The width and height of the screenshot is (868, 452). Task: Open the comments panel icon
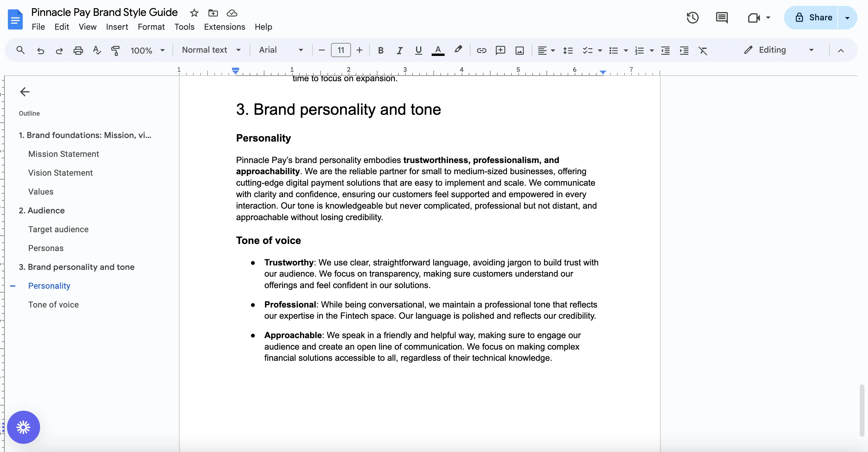point(721,18)
